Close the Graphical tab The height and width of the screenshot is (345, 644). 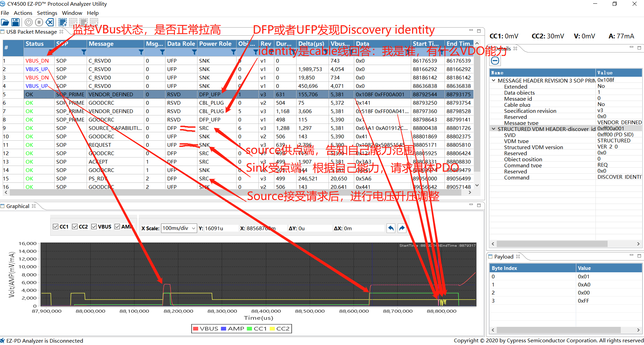(x=34, y=206)
